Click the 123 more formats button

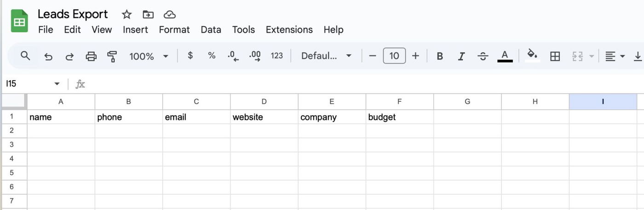tap(276, 56)
